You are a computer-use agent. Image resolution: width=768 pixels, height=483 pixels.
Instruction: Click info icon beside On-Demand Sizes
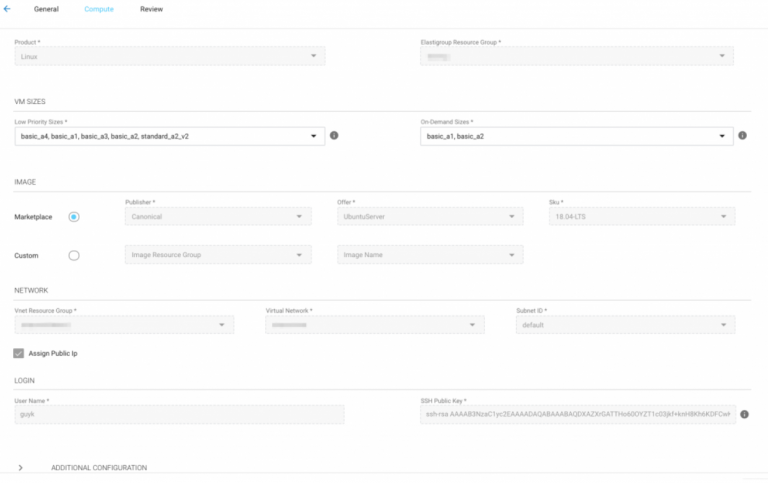[742, 135]
